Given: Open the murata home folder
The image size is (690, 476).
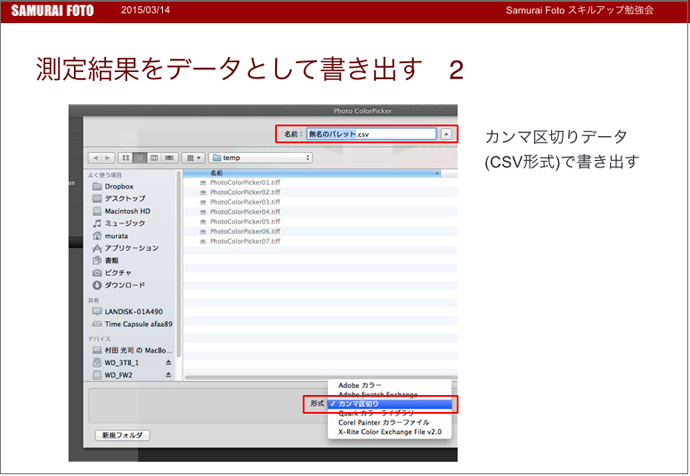Looking at the screenshot, I should point(110,236).
